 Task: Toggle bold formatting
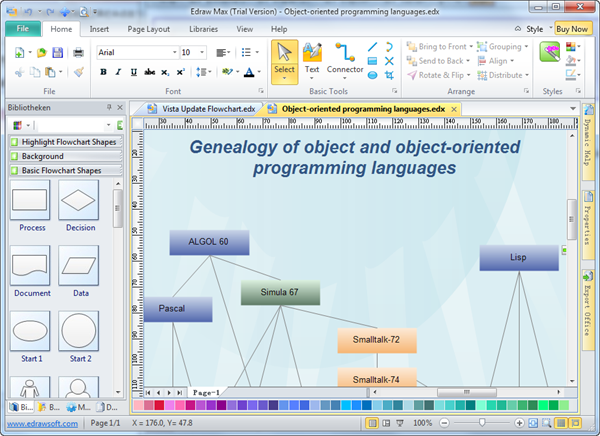coord(104,72)
